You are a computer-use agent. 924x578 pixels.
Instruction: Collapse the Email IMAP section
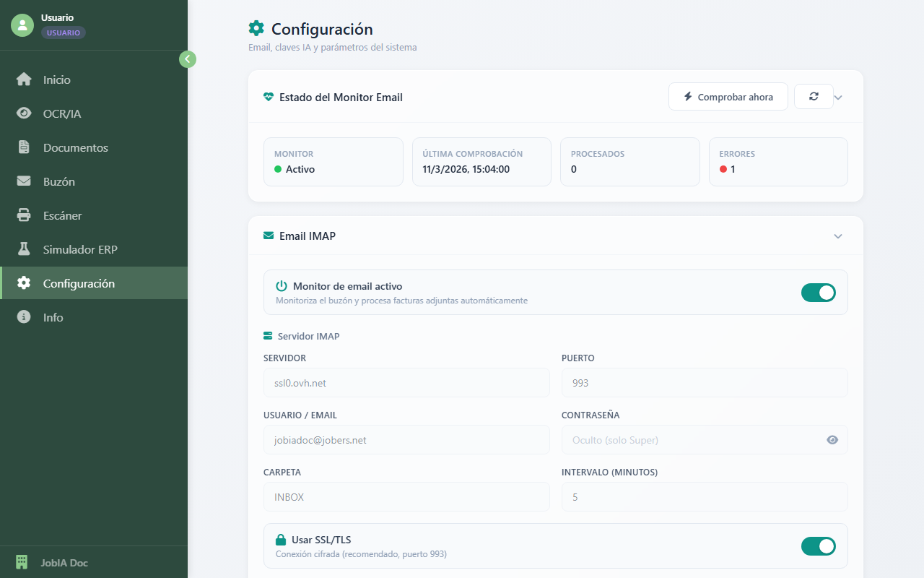838,236
